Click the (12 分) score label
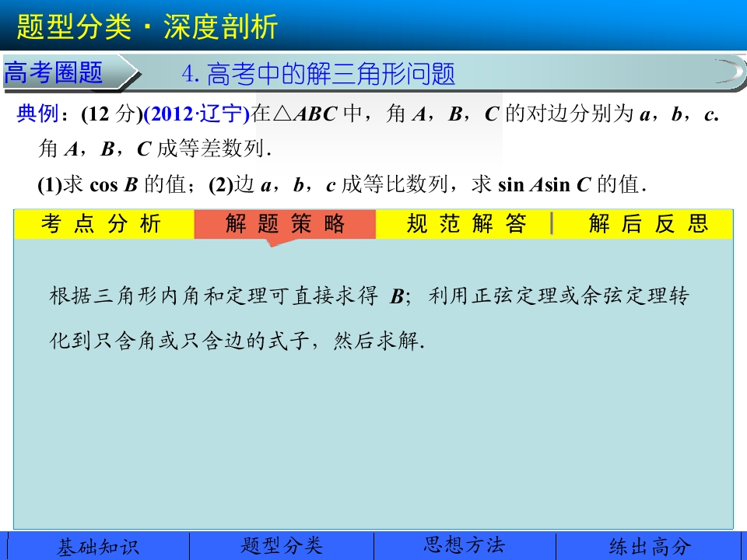 click(111, 114)
